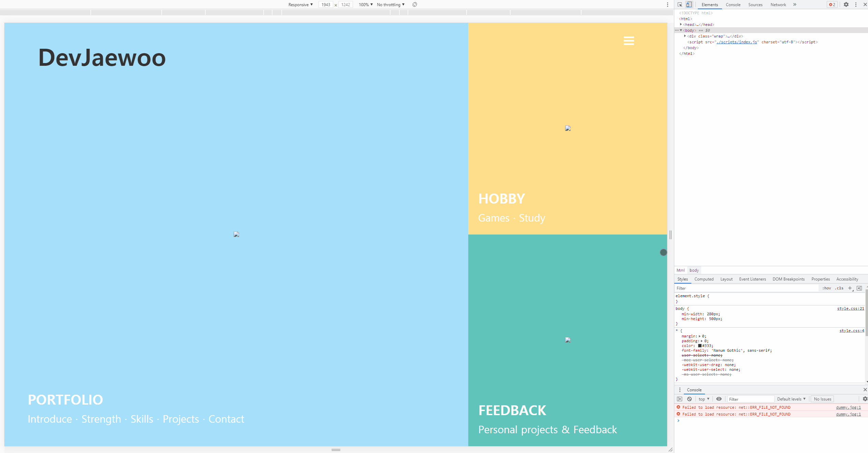
Task: Click the styles Filter input field
Action: (x=747, y=288)
